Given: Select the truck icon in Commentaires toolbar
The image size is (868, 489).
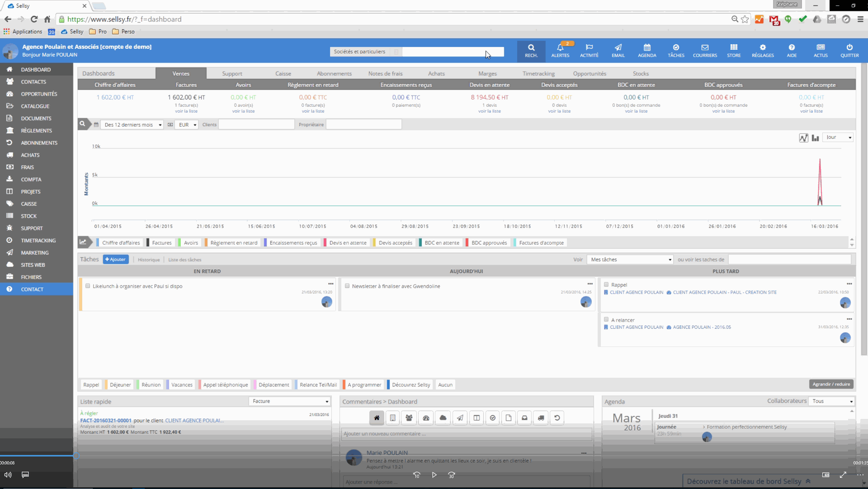Looking at the screenshot, I should coord(541,418).
